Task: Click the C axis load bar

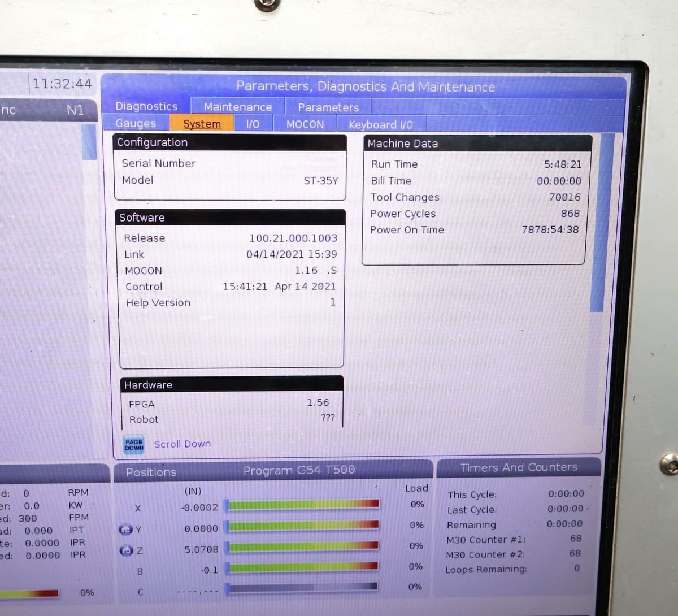Action: click(303, 588)
